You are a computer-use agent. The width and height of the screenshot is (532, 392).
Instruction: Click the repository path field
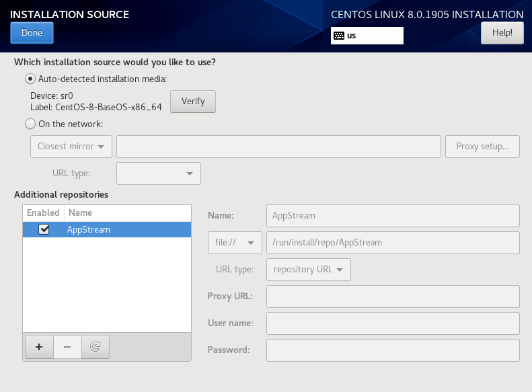(x=393, y=243)
